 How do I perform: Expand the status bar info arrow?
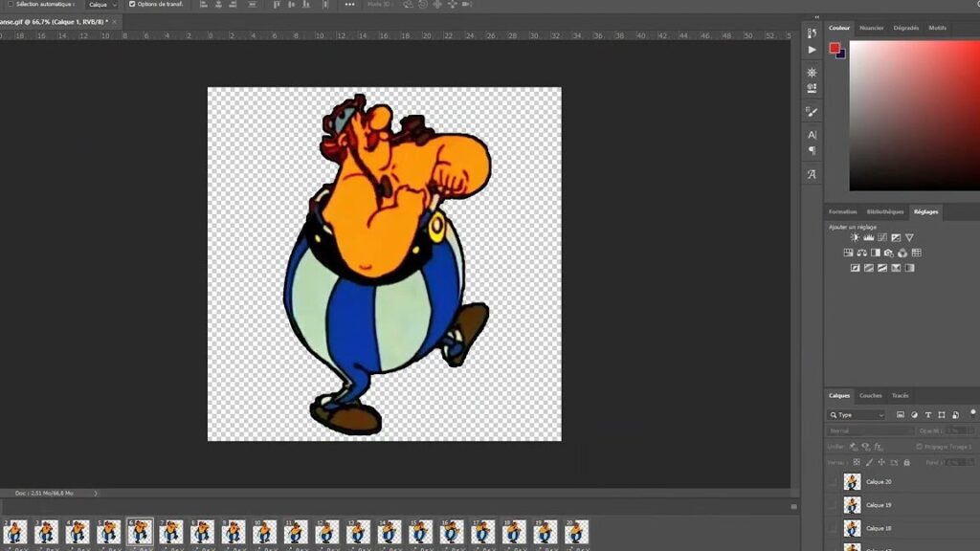coord(96,493)
